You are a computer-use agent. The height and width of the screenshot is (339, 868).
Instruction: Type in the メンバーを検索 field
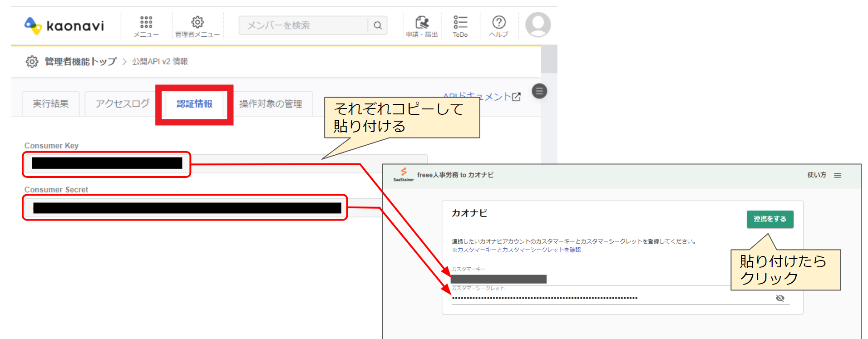(x=303, y=25)
